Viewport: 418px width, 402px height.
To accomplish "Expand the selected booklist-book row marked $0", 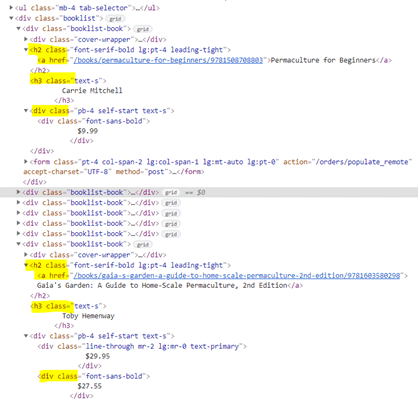I will tap(19, 192).
